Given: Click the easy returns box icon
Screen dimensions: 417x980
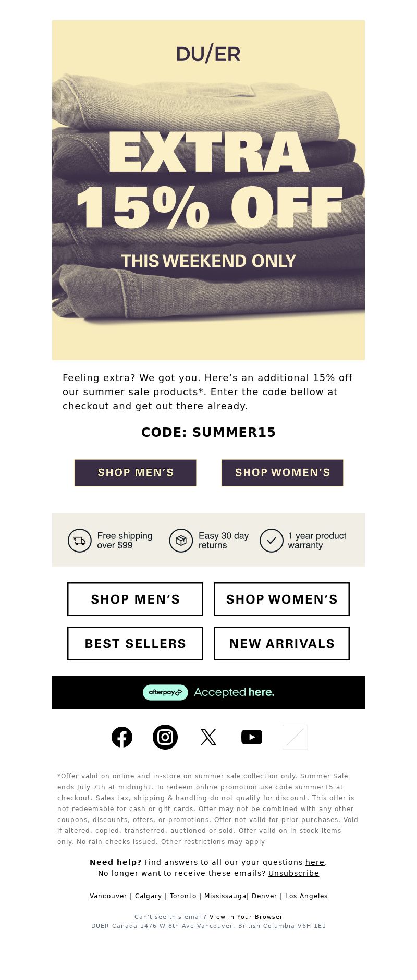Looking at the screenshot, I should coord(181,541).
